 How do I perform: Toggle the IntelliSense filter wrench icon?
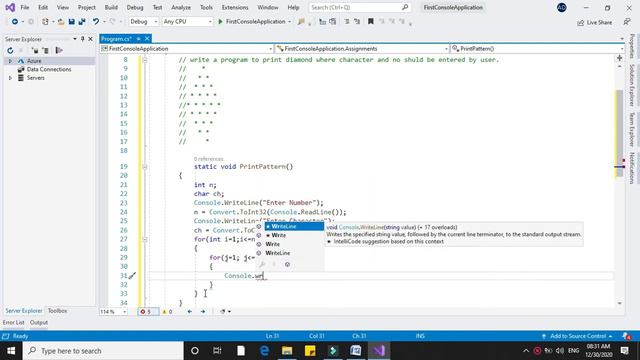coord(262,264)
